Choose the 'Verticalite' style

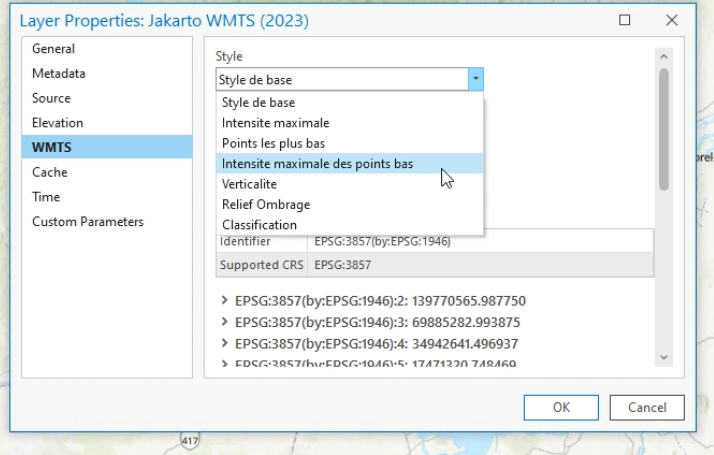(250, 184)
